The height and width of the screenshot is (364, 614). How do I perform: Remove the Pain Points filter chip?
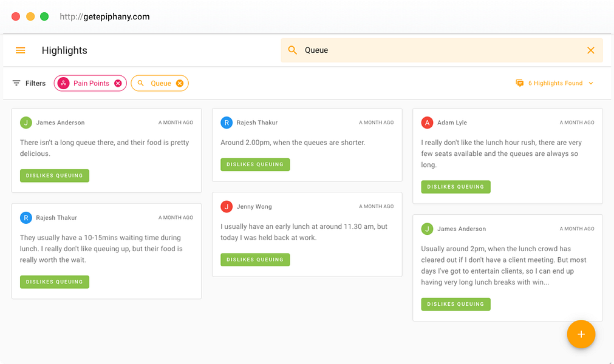click(118, 83)
